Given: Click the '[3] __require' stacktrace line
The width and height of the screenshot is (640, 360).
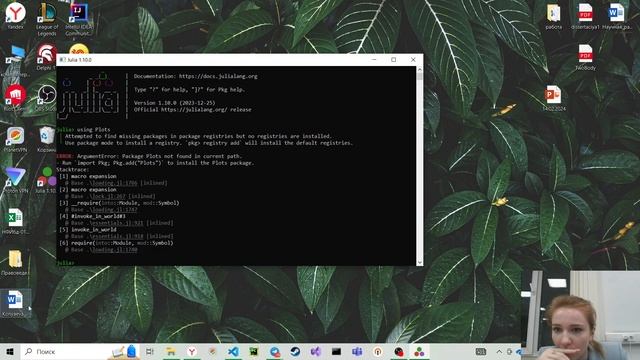Looking at the screenshot, I should click(x=119, y=203).
